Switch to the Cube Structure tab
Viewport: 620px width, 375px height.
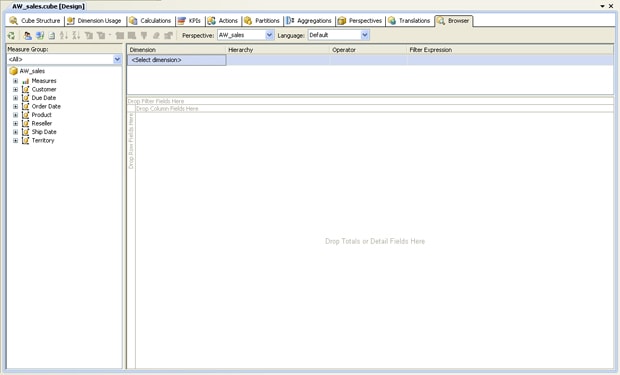click(x=35, y=21)
